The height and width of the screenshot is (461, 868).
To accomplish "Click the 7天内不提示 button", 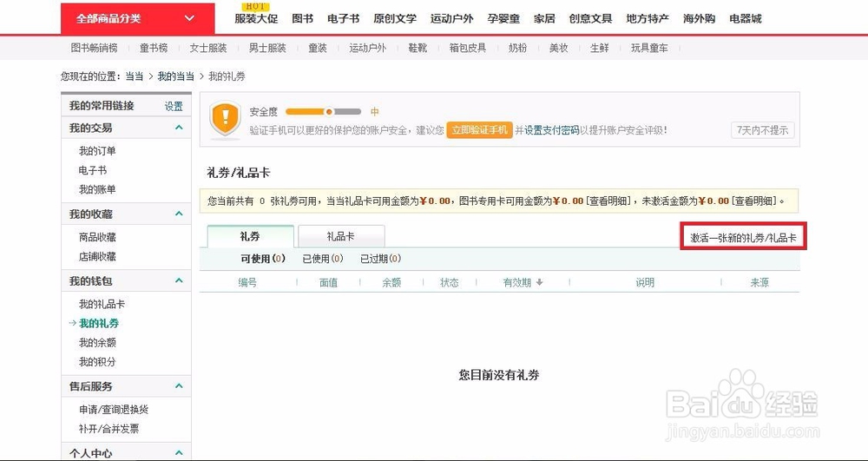I will 762,130.
